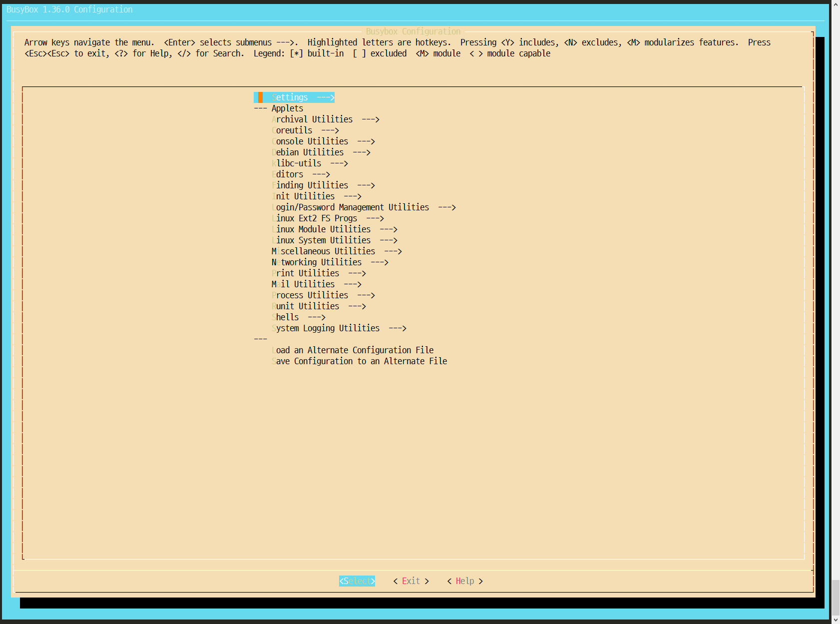Open System Logging Utilities submenu
Screen dimensions: 840x624
click(x=339, y=328)
